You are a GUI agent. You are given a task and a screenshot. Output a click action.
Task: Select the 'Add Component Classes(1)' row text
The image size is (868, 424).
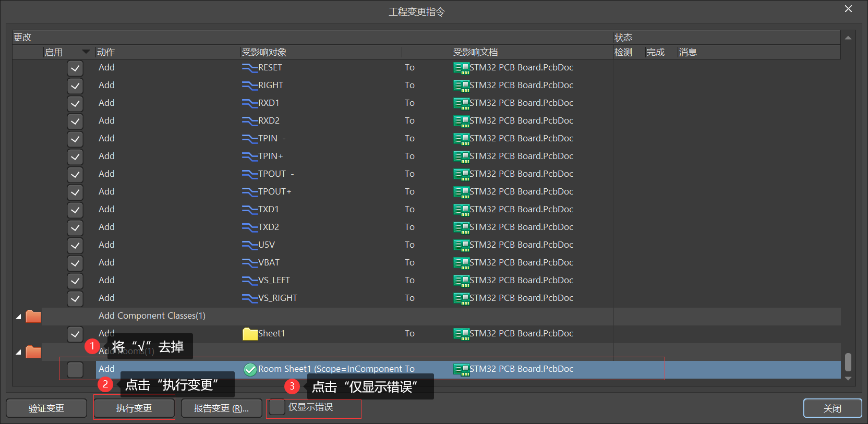pos(152,316)
